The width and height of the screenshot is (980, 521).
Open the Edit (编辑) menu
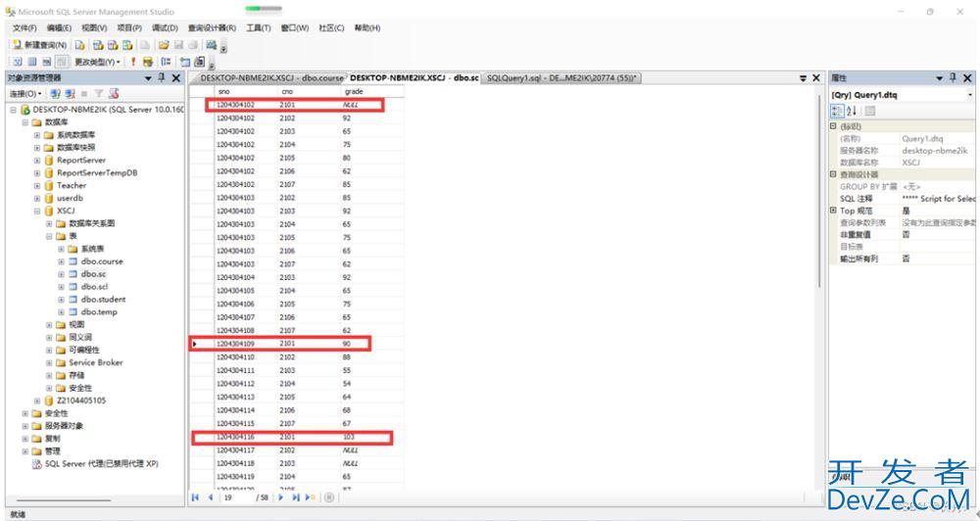coord(60,28)
